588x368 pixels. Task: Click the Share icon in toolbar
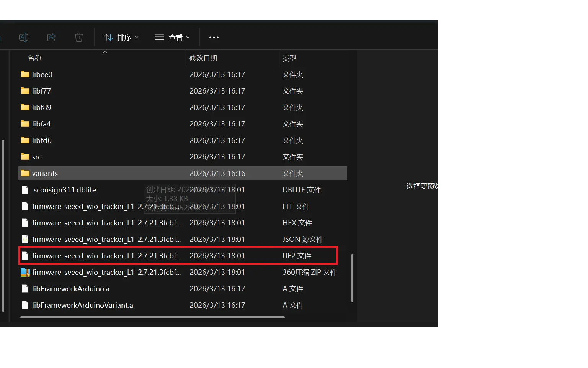point(51,37)
